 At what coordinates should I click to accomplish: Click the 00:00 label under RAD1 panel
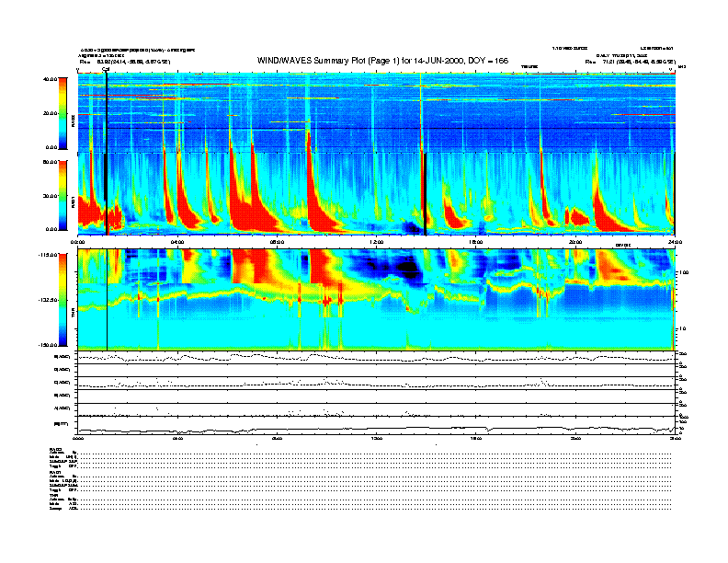point(78,241)
